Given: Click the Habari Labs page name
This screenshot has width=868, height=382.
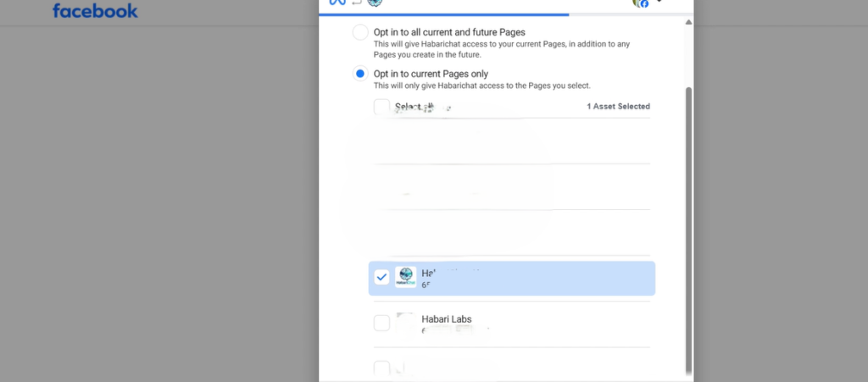Looking at the screenshot, I should tap(447, 319).
